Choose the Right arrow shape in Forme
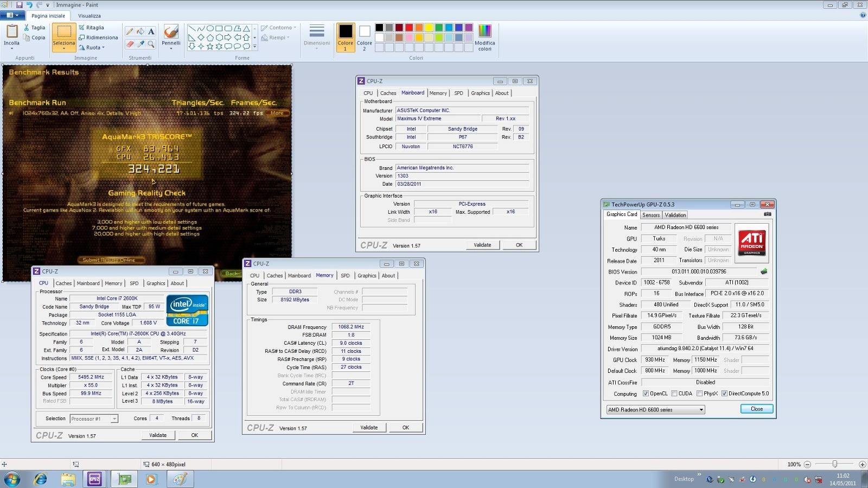Viewport: 868px width, 488px height. pyautogui.click(x=228, y=37)
